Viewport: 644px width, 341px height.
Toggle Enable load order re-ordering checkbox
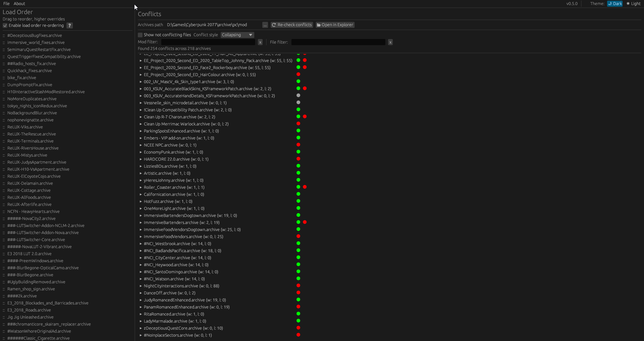tap(5, 25)
